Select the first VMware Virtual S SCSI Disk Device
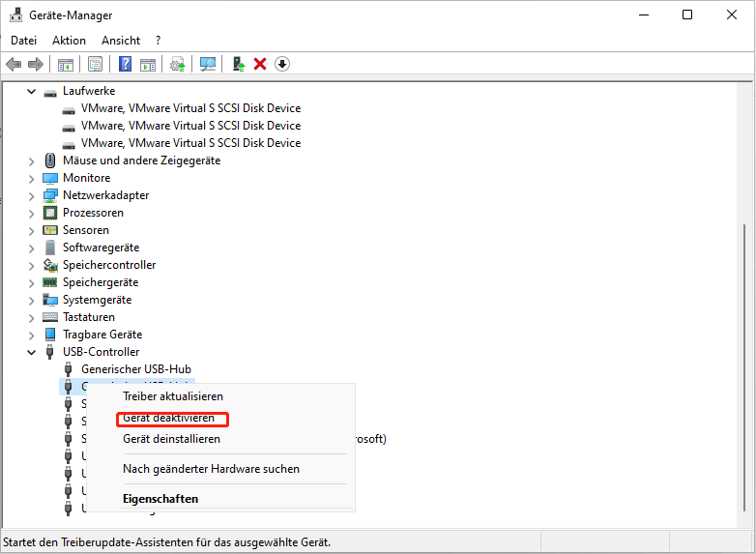The height and width of the screenshot is (554, 756). [x=190, y=108]
